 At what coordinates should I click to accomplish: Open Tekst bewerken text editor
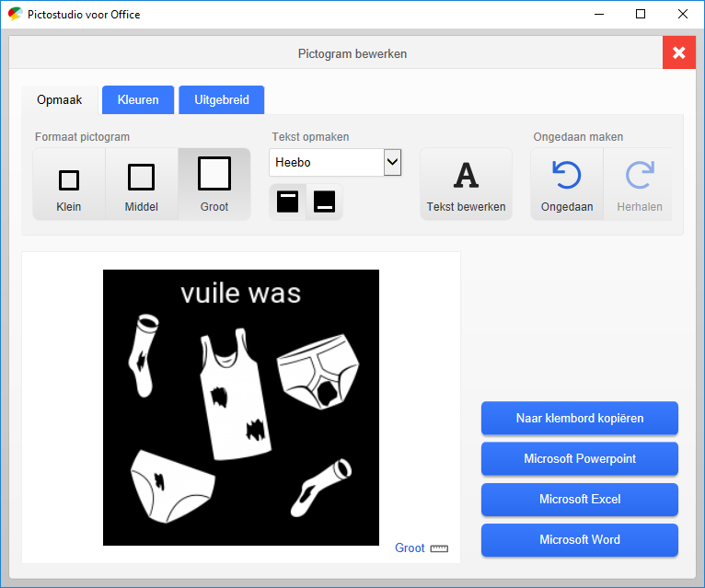pos(467,184)
